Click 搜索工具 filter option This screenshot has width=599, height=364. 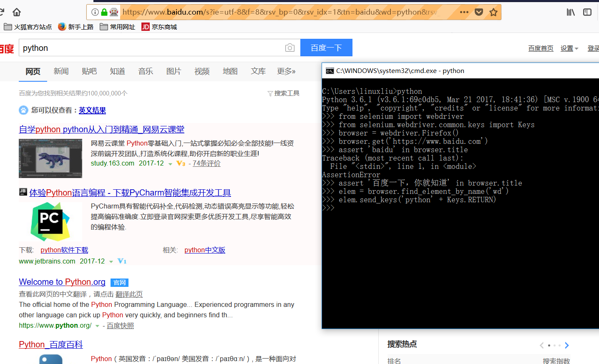click(284, 93)
